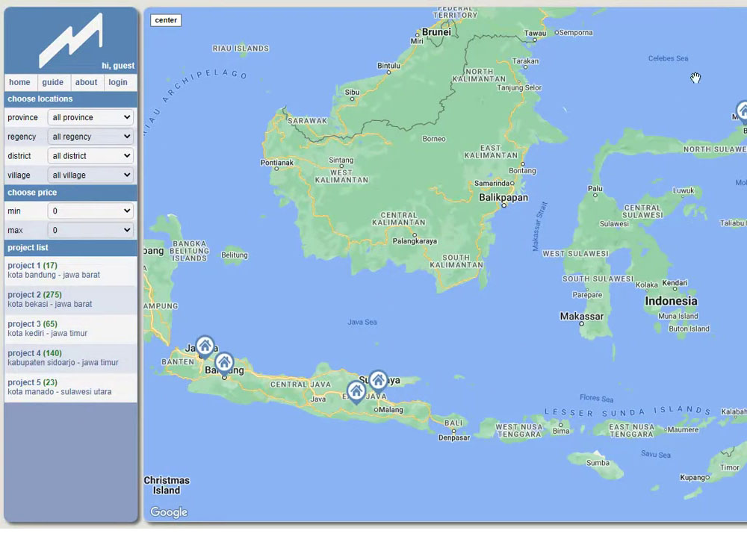
Task: Expand the village dropdown
Action: (91, 175)
